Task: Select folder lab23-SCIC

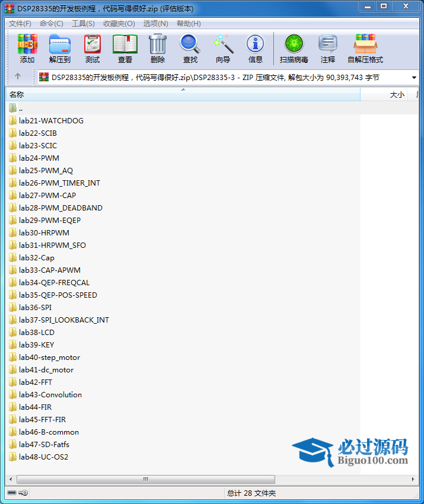Action: [33, 146]
